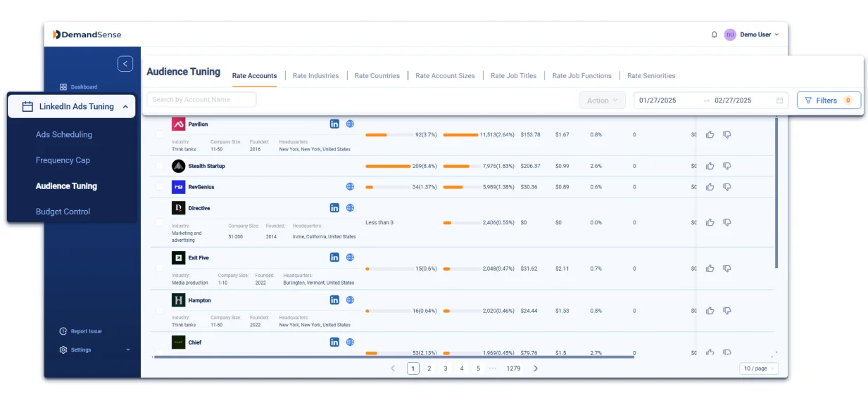Click the notification bell icon
The height and width of the screenshot is (405, 868).
714,34
